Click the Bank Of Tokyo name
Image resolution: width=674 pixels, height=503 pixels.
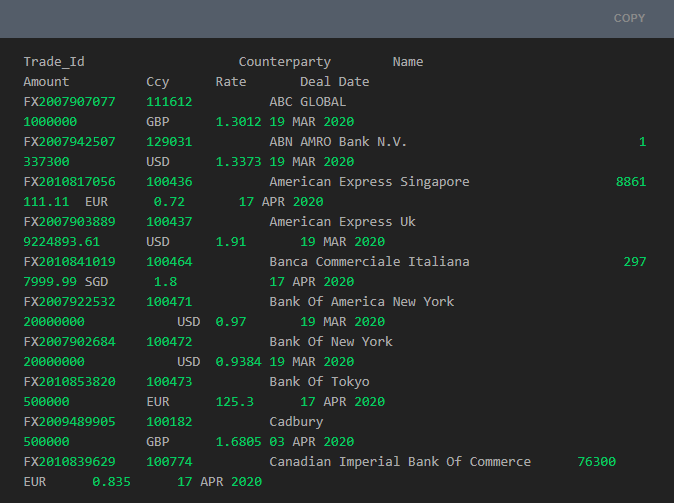319,382
